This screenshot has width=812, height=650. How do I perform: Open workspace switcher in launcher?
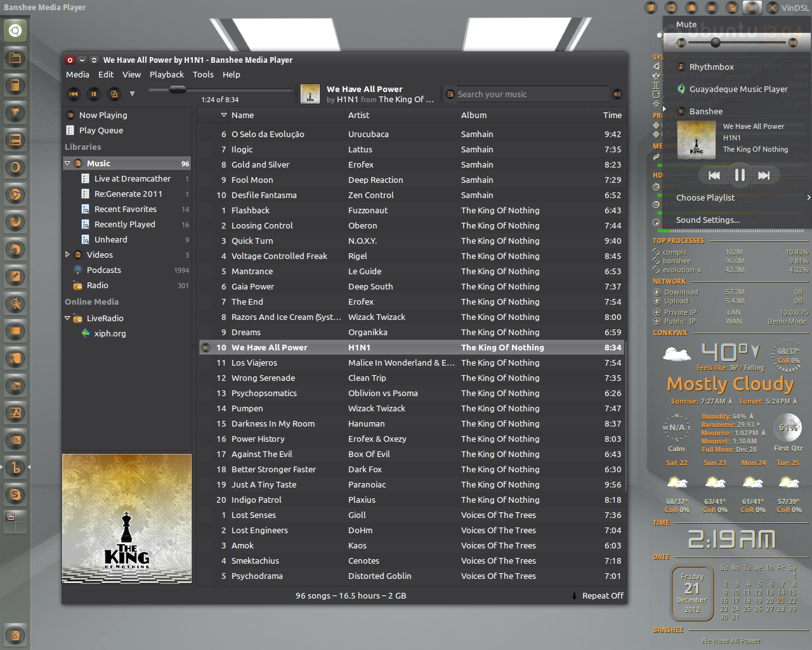pyautogui.click(x=15, y=522)
